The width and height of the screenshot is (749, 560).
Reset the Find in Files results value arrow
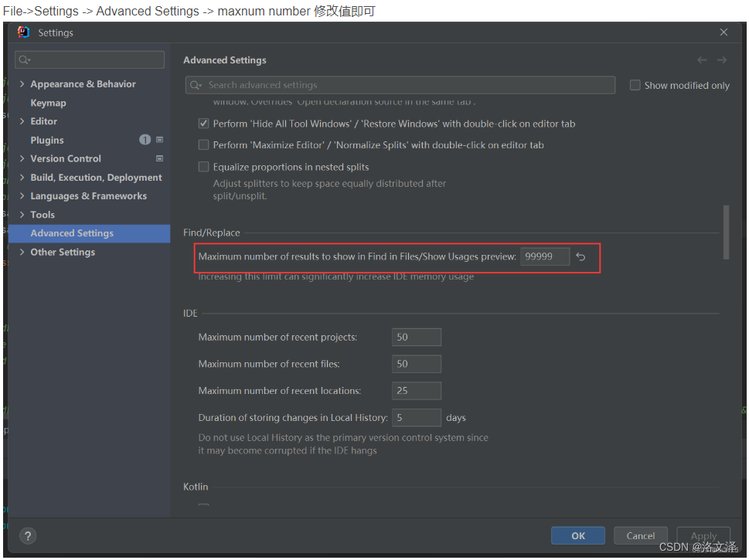pos(580,256)
